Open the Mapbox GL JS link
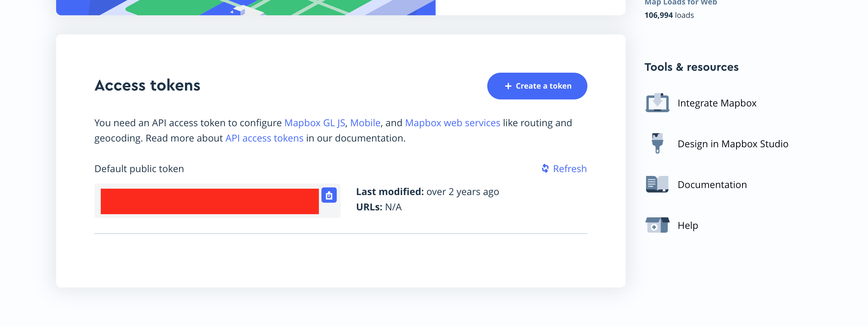 (314, 123)
